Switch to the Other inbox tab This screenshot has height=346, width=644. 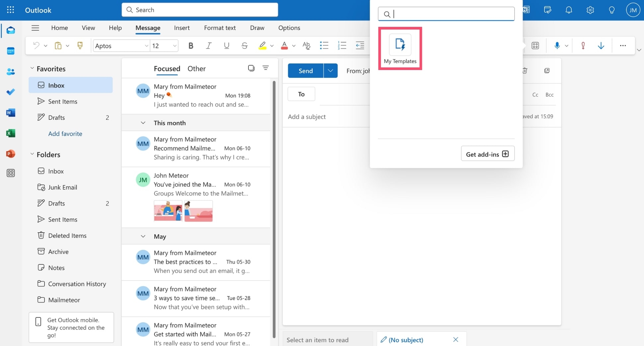coord(196,69)
